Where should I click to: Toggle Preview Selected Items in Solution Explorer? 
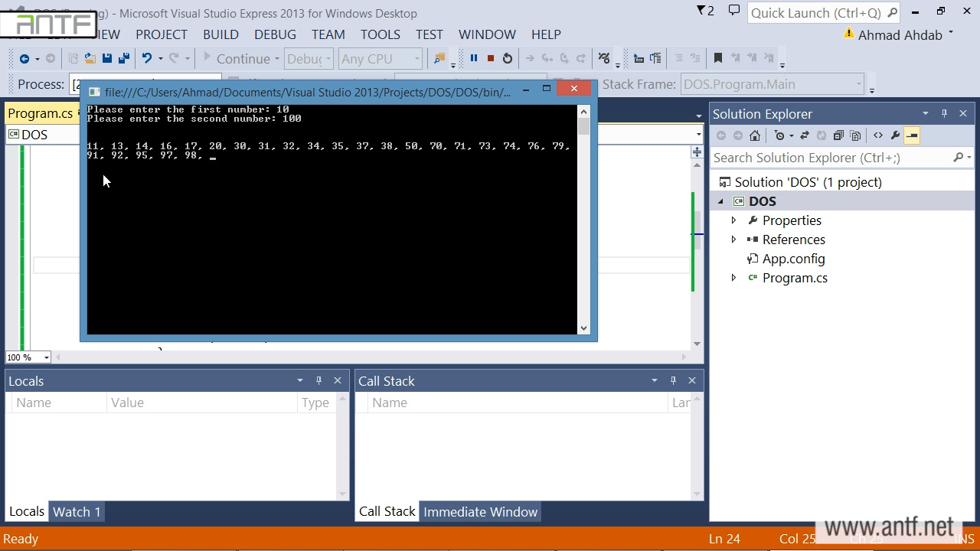[912, 135]
